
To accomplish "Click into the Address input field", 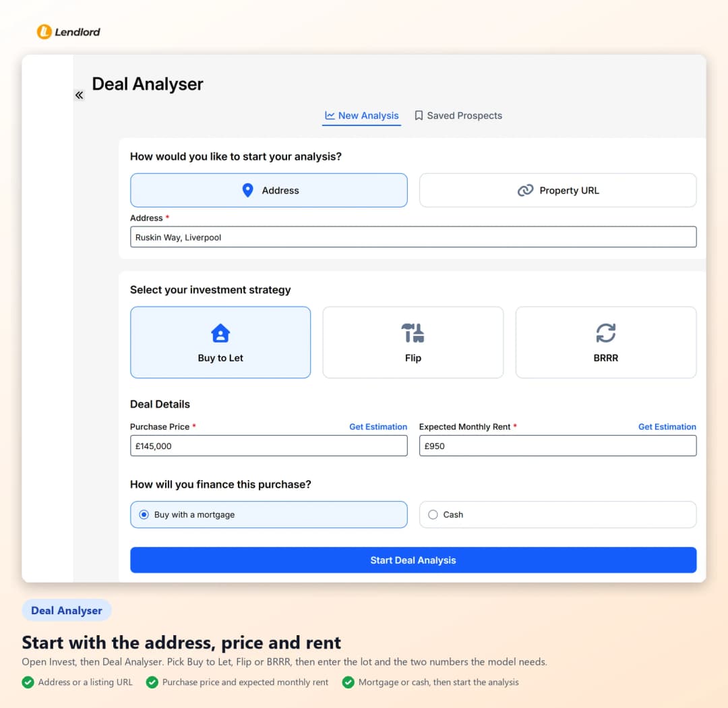I will 413,237.
